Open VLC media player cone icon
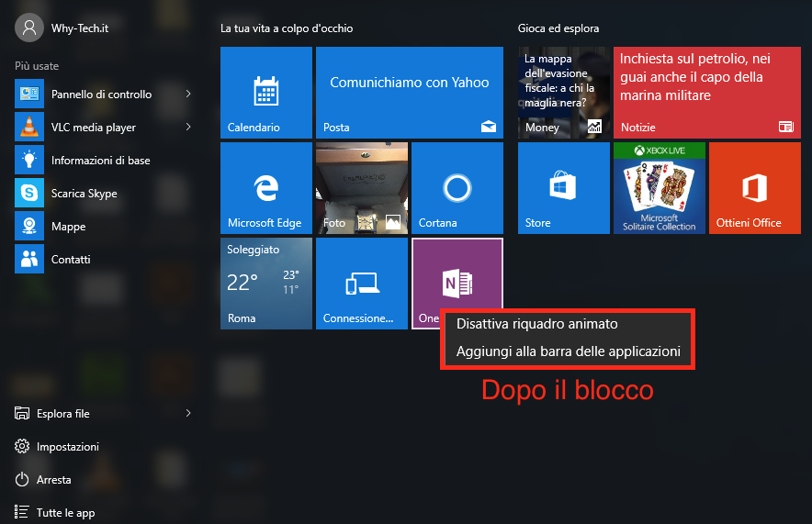Screen dimensions: 812x524 coord(29,127)
